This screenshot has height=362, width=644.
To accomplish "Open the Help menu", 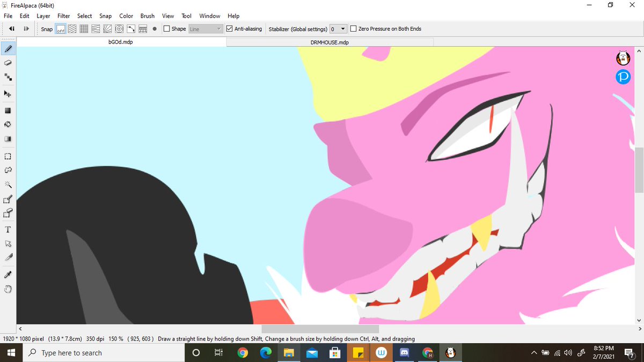I will [x=233, y=16].
